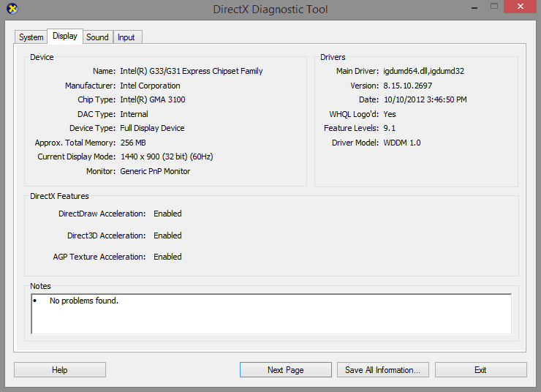541x392 pixels.
Task: Click the 'Direct3D Acceleration:' label
Action: pos(107,235)
